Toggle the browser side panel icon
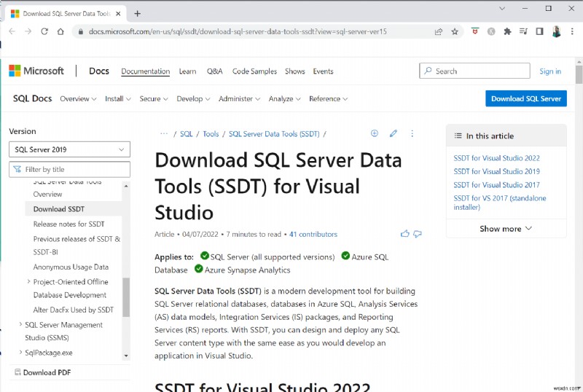Image resolution: width=583 pixels, height=392 pixels. [539, 31]
